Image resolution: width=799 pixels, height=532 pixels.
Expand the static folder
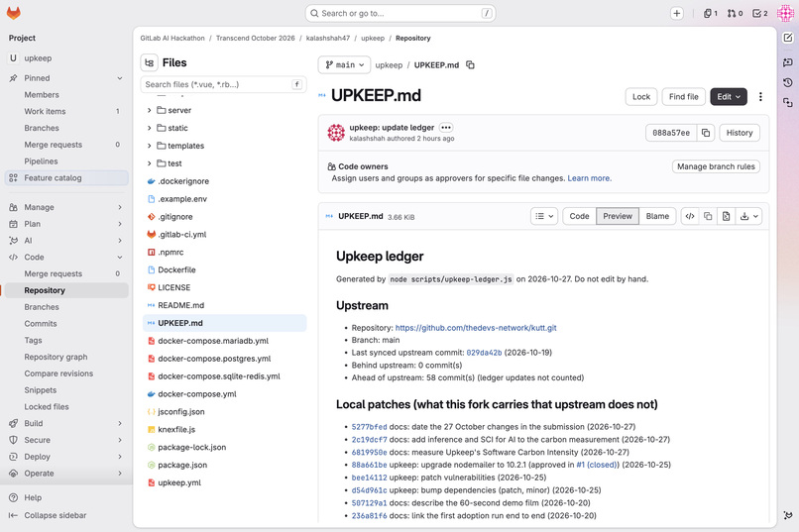coord(149,128)
